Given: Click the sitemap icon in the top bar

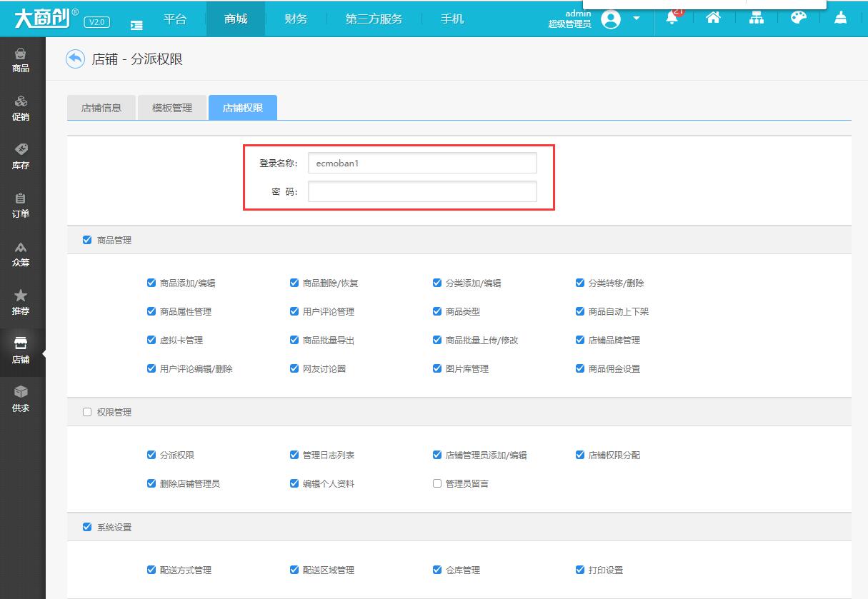Looking at the screenshot, I should click(x=757, y=19).
